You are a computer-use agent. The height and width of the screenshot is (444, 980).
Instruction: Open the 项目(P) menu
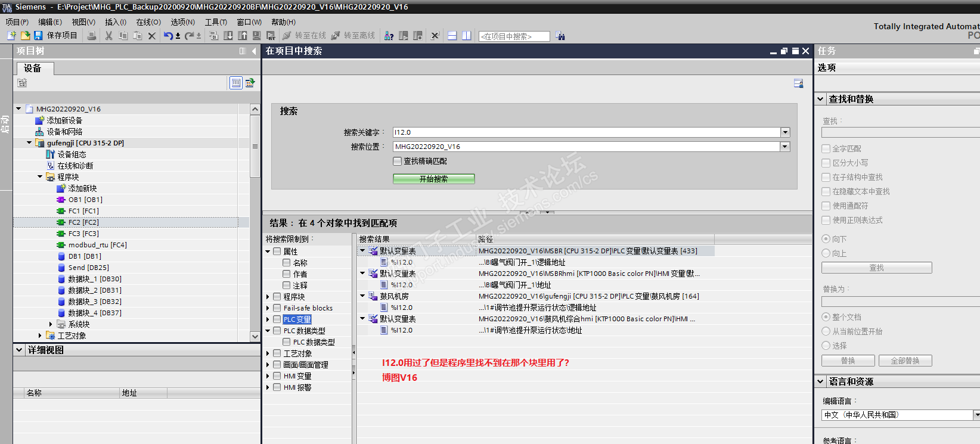[17, 22]
